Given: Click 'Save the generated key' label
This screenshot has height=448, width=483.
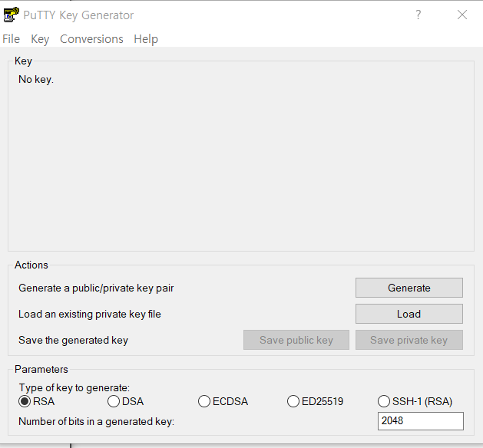Looking at the screenshot, I should [73, 341].
